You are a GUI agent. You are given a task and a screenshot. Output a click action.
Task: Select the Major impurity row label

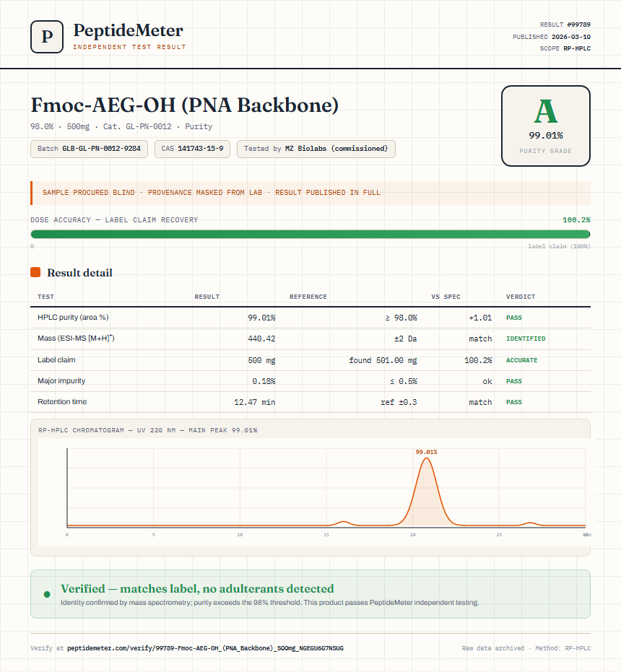(x=61, y=380)
